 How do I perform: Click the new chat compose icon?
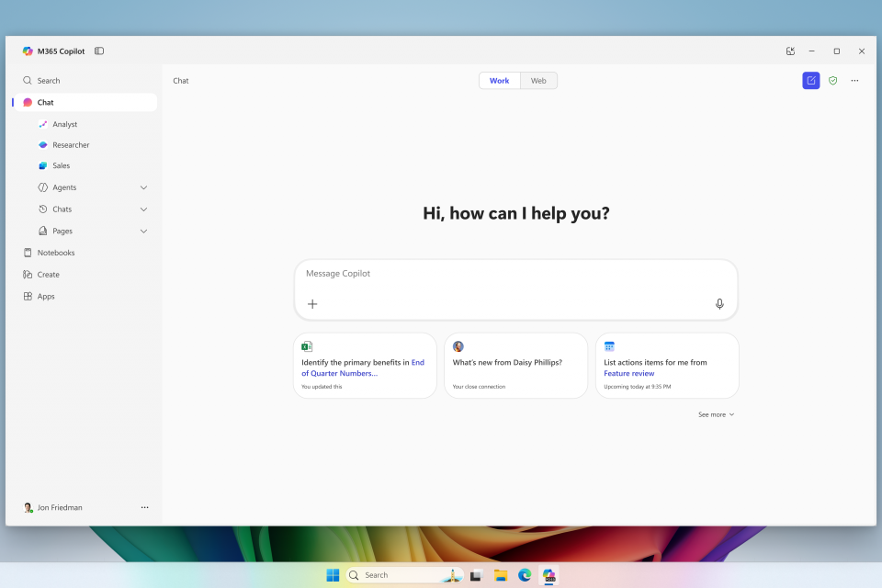(x=810, y=81)
